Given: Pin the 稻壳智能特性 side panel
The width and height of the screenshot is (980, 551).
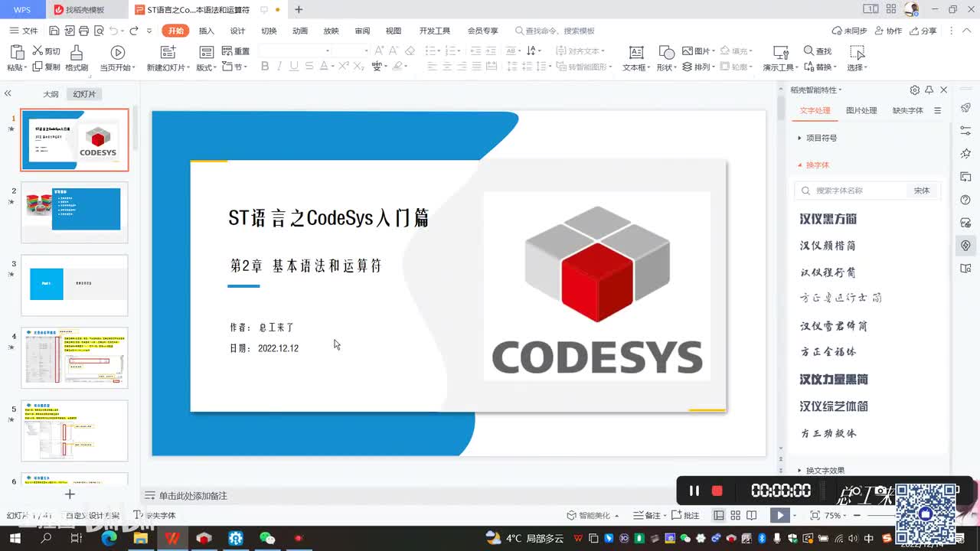Looking at the screenshot, I should coord(929,90).
